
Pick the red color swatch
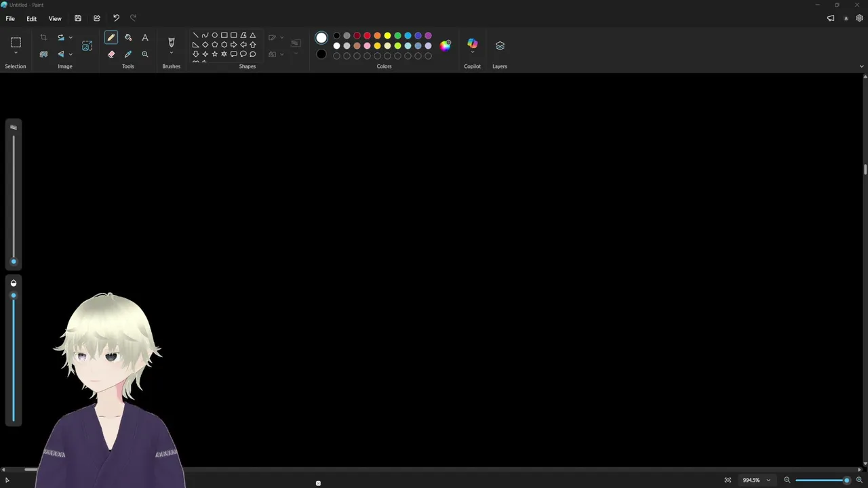tap(367, 35)
